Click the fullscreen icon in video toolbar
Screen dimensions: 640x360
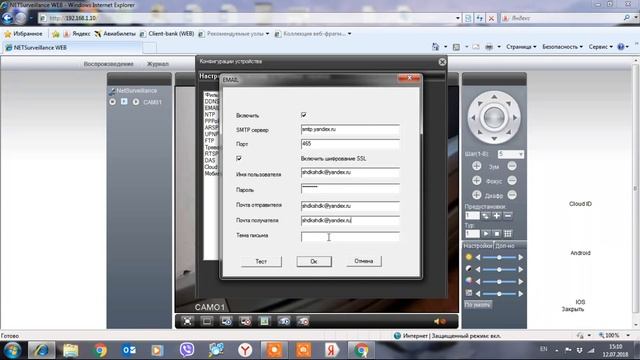[x=187, y=322]
